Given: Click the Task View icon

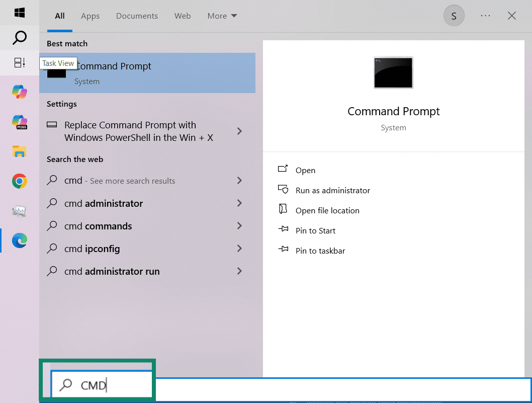Looking at the screenshot, I should pyautogui.click(x=19, y=62).
